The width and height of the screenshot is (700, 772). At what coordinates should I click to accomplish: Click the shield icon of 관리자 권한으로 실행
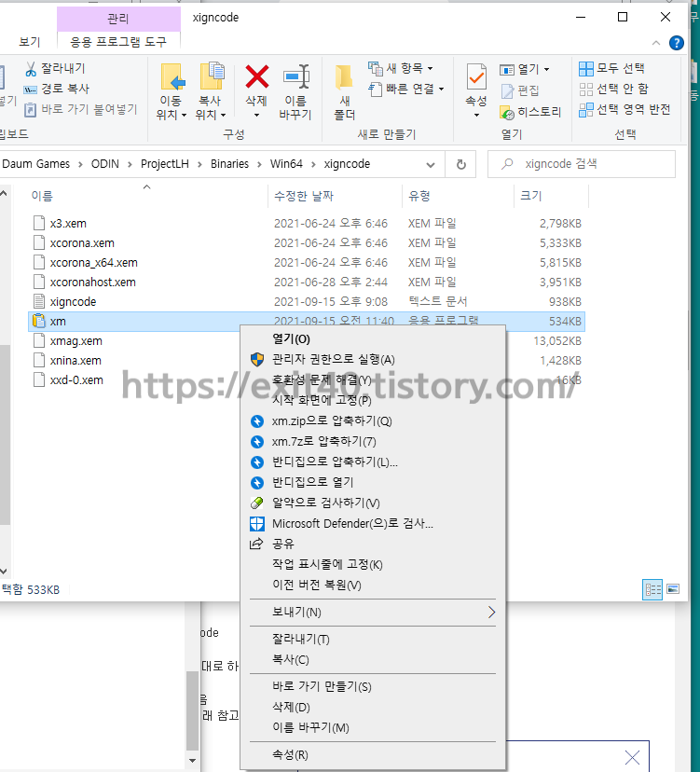tap(257, 359)
